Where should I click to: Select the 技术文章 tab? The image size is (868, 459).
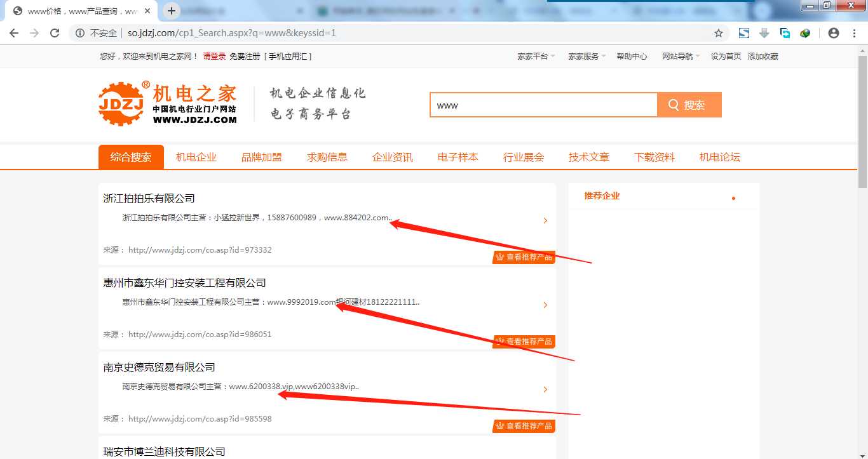(x=589, y=157)
